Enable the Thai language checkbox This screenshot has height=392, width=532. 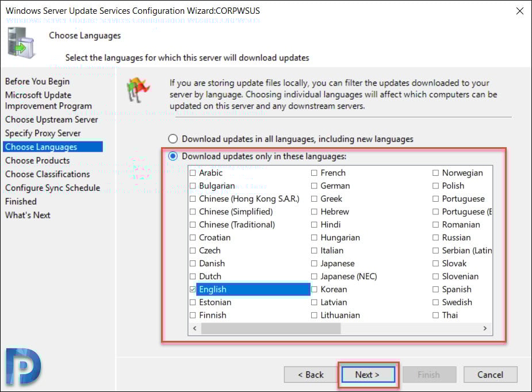[435, 315]
